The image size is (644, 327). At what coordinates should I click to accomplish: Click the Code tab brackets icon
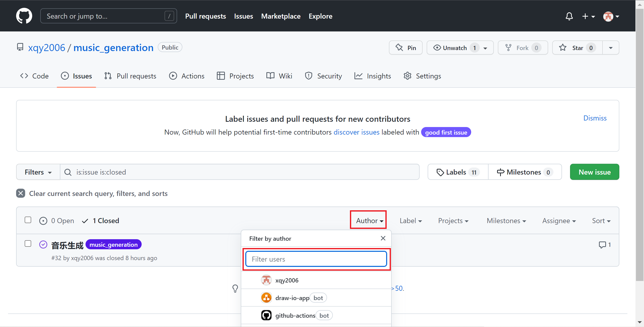pyautogui.click(x=24, y=76)
